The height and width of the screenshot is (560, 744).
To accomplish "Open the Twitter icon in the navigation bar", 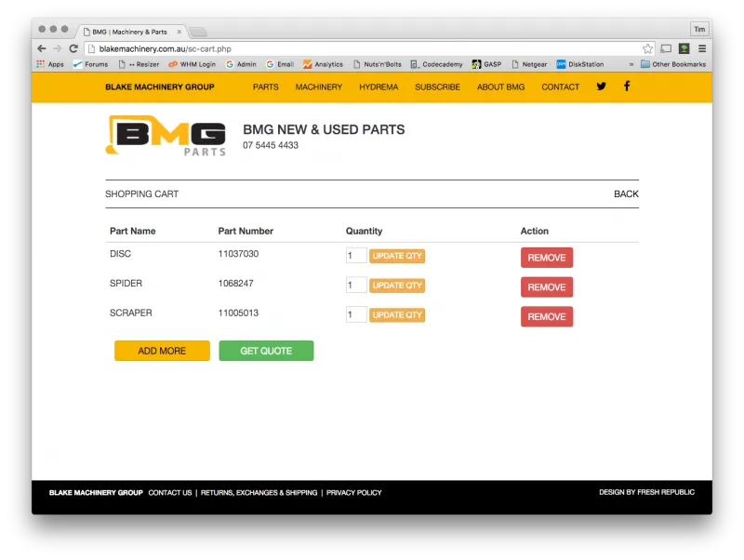I will tap(601, 87).
